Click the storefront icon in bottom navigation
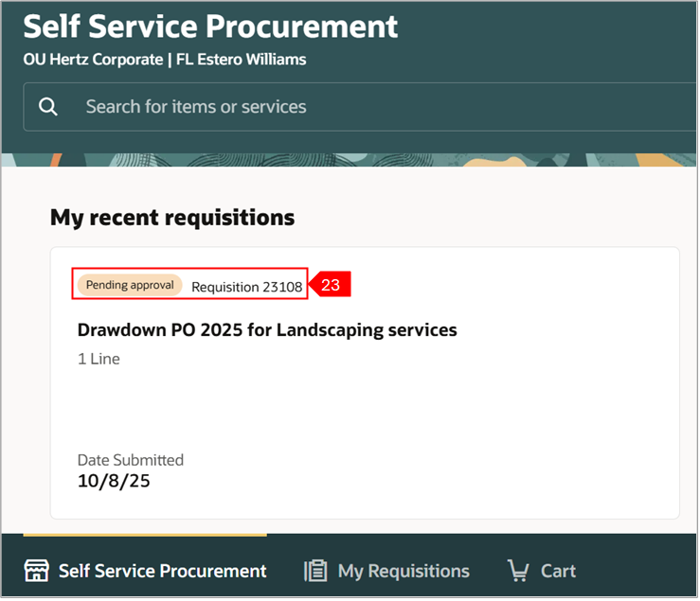 (36, 571)
